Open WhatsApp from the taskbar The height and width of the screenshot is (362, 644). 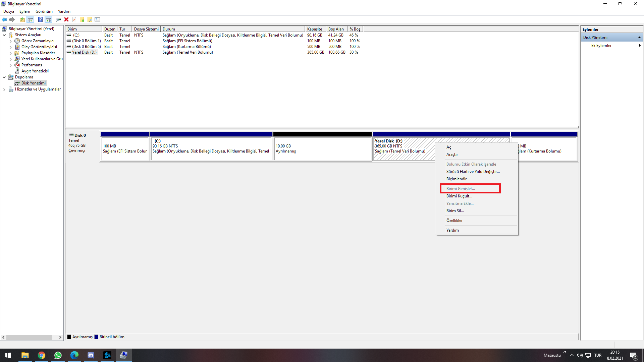click(58, 355)
